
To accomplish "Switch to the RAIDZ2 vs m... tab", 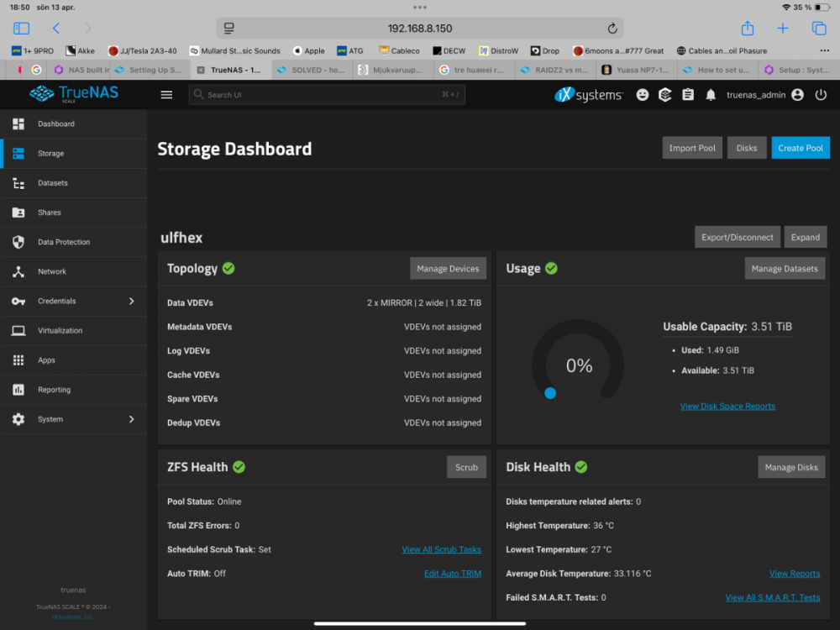I will (558, 71).
